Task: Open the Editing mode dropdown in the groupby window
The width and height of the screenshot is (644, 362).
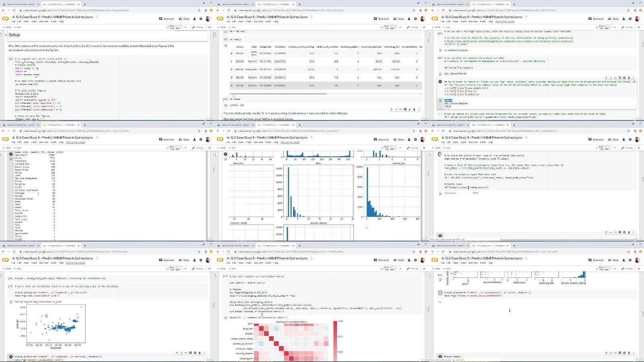Action: 628,148
